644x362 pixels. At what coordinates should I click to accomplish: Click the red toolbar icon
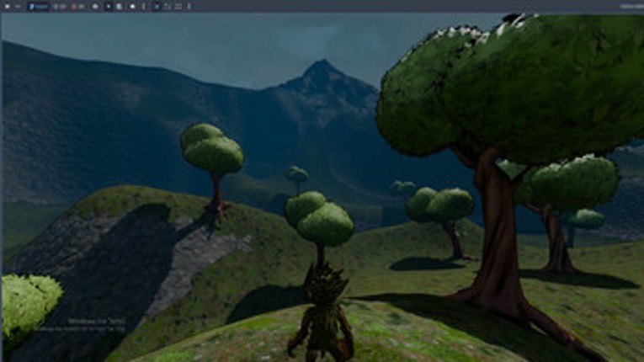pos(74,7)
